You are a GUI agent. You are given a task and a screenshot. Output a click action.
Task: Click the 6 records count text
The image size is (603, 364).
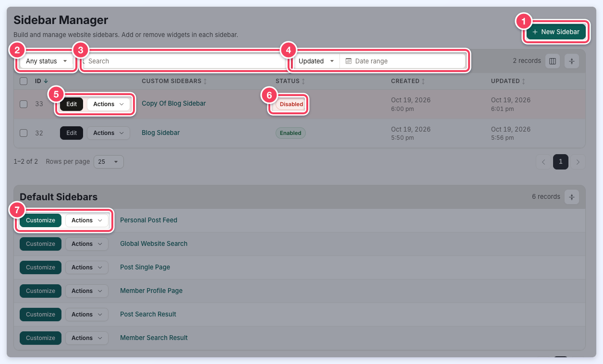(546, 197)
